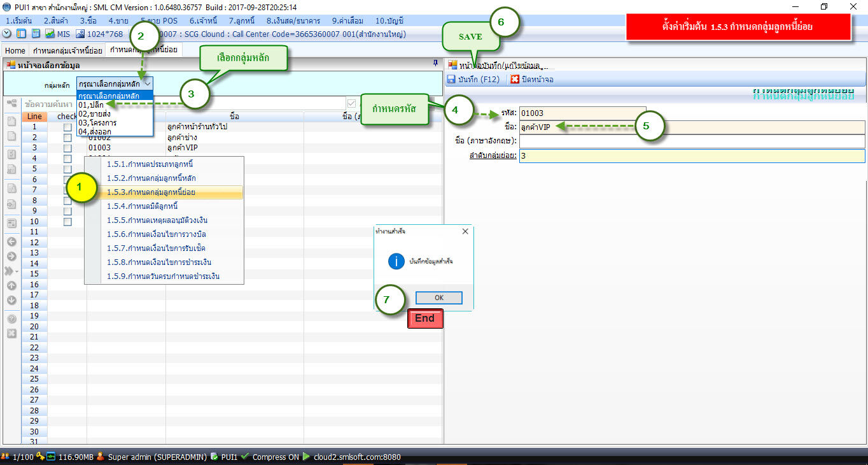This screenshot has height=465, width=868.
Task: Select 03,โครงการ from the dropdown list
Action: coord(115,122)
